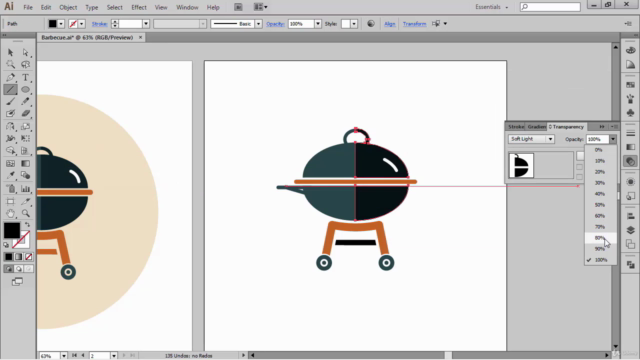Choose the Hand tool
The width and height of the screenshot is (640, 360).
click(11, 213)
